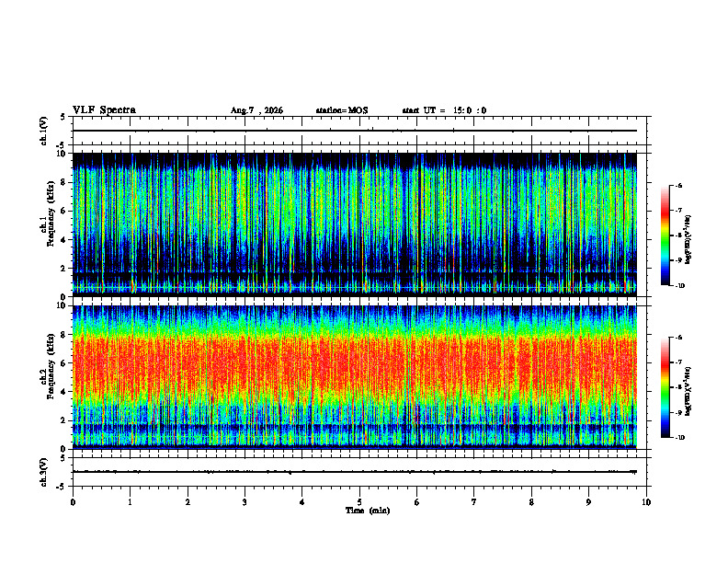
Task: Click the 'station=MOS' header text
Action: (342, 110)
